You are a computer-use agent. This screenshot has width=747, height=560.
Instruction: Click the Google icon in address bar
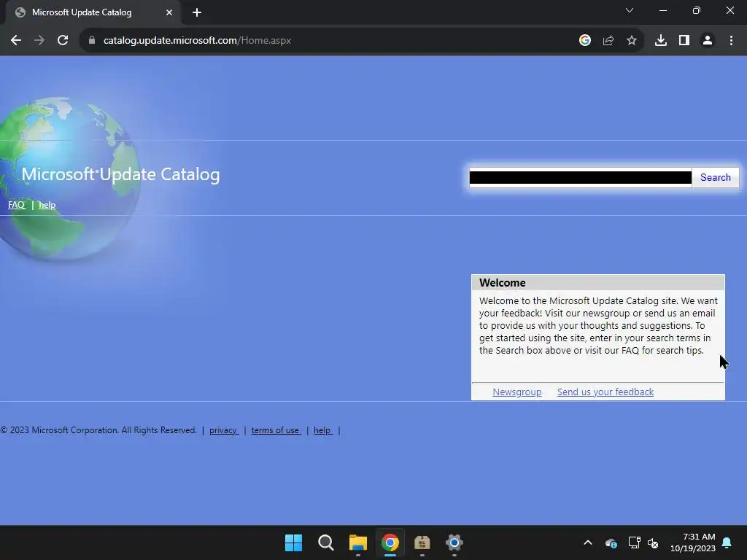pos(584,41)
